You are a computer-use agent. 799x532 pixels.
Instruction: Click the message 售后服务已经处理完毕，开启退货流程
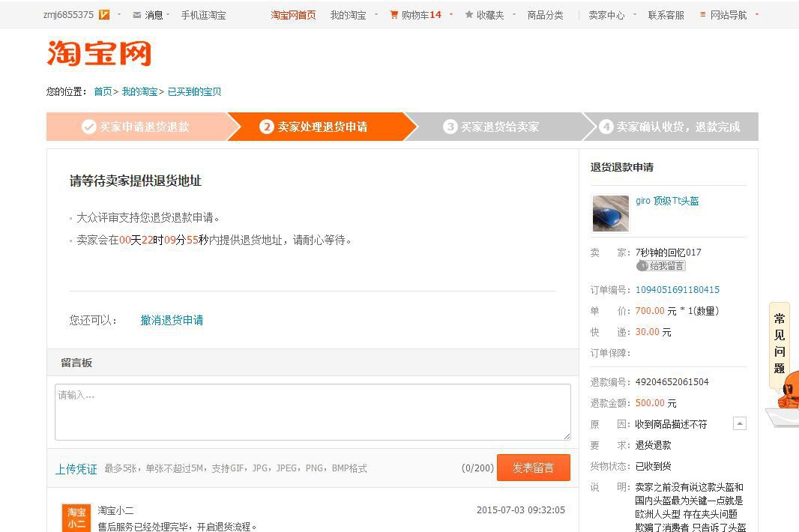pyautogui.click(x=178, y=527)
